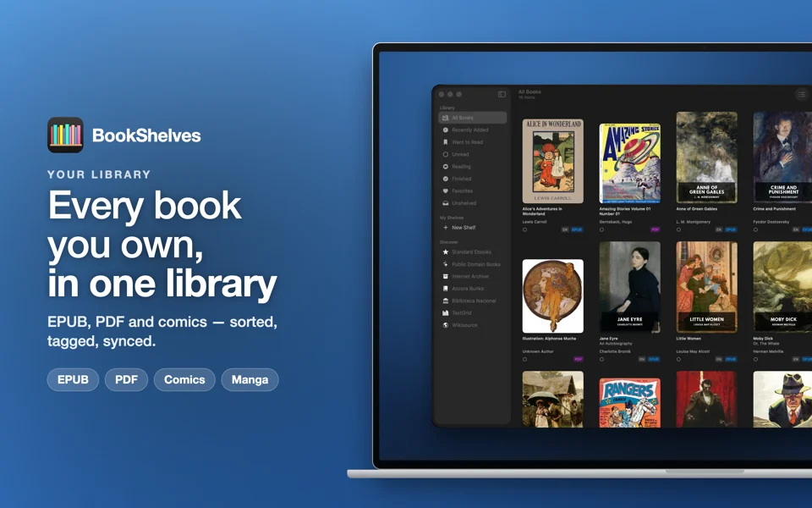Toggle the sidebar with the panel icon
Screen dimensions: 812x508
click(x=502, y=94)
